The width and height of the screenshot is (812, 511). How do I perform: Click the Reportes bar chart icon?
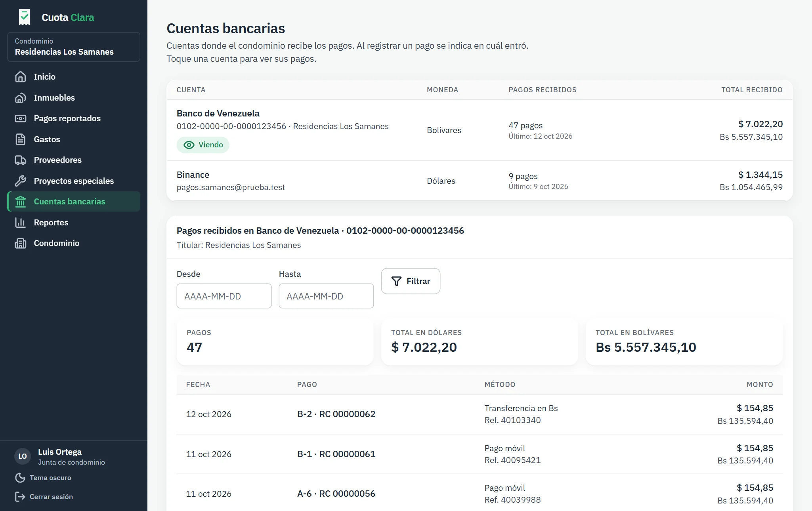20,223
